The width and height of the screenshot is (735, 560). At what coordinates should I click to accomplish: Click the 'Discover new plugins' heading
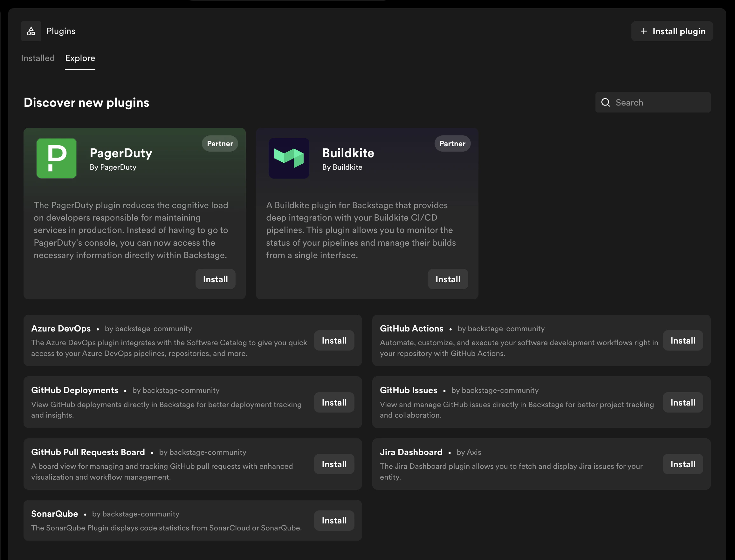coord(86,102)
